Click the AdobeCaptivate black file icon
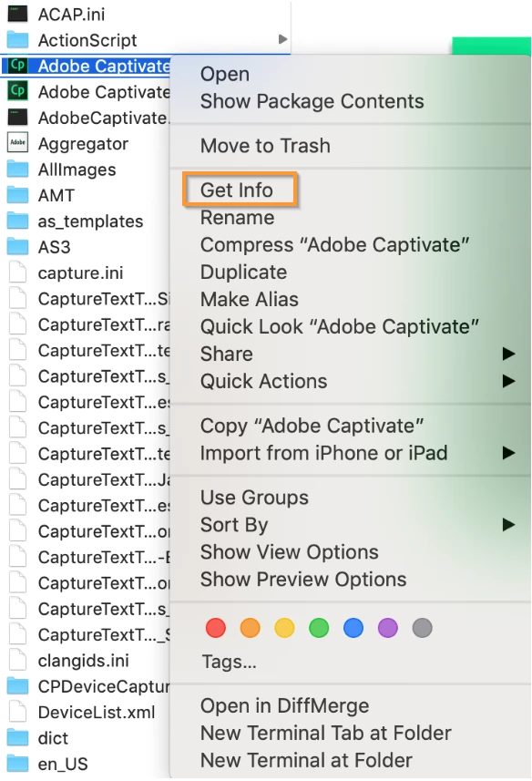Screen dimensions: 532x781 point(18,118)
